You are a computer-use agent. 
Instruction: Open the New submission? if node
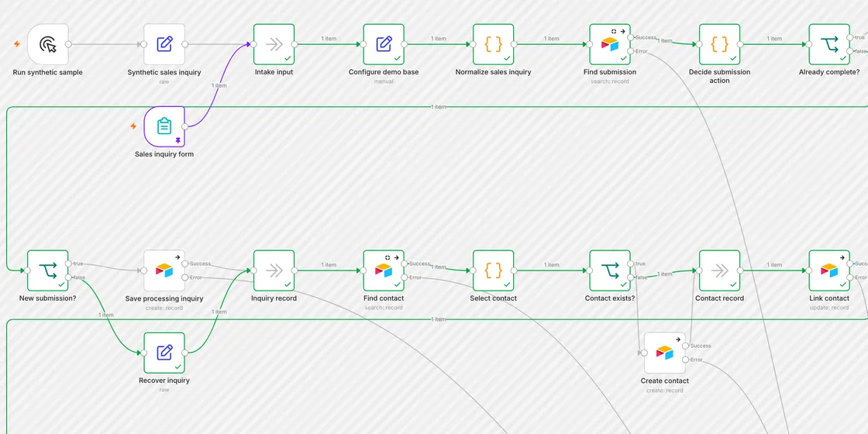(47, 270)
